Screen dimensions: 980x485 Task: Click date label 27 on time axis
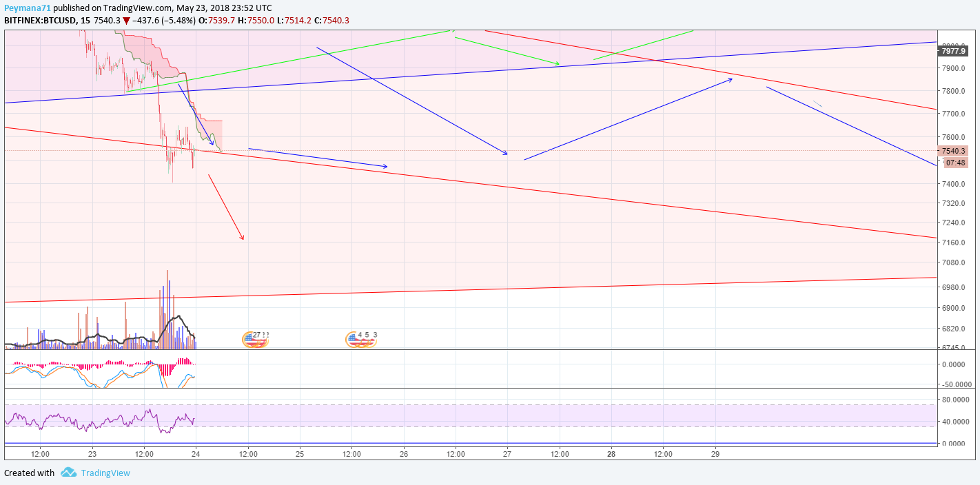(507, 454)
